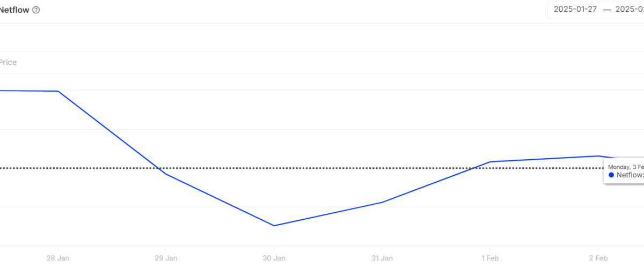
Task: Select the 29 Jan x-axis label
Action: pos(166,258)
